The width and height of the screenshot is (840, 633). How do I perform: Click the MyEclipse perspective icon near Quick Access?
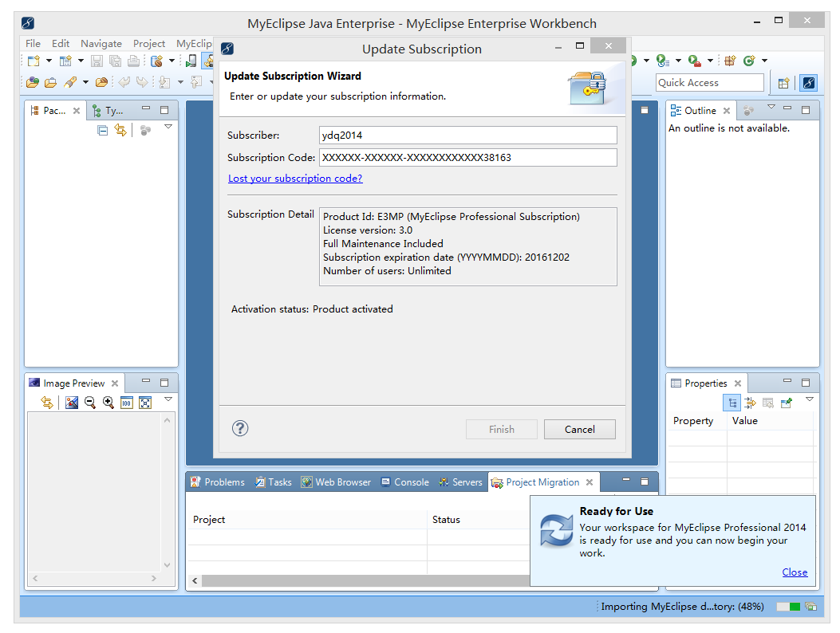(x=807, y=82)
